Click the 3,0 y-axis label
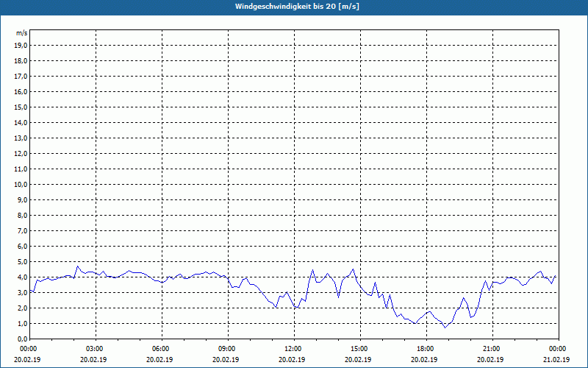This screenshot has height=368, width=588. pos(22,292)
